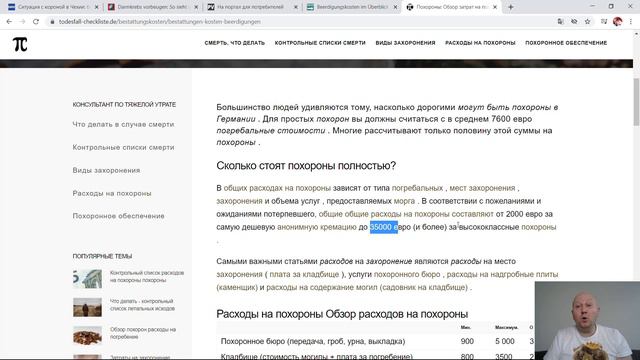Close the active 'Похороны: Обзор затрат' tab
Viewport: 640px width, 360px height.
[x=495, y=7]
